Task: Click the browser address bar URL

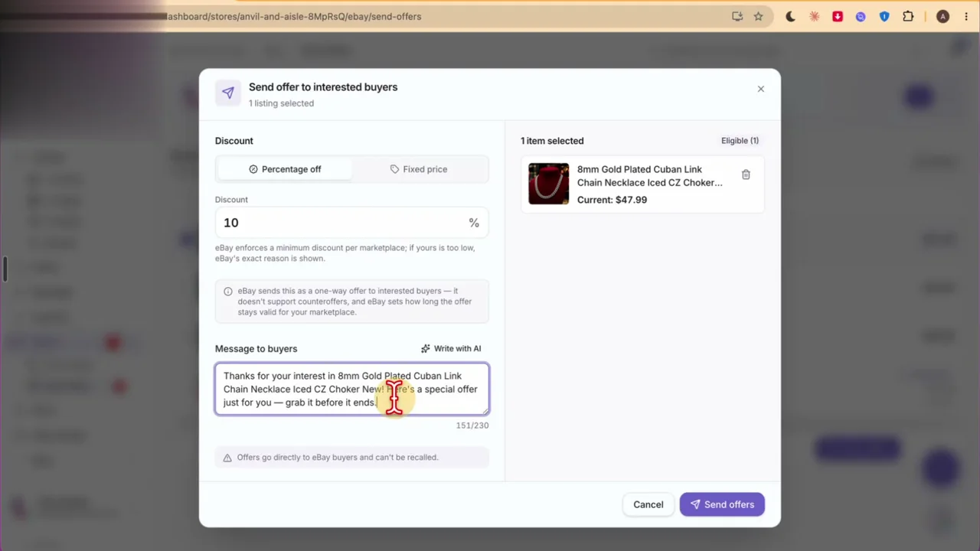Action: [x=293, y=16]
